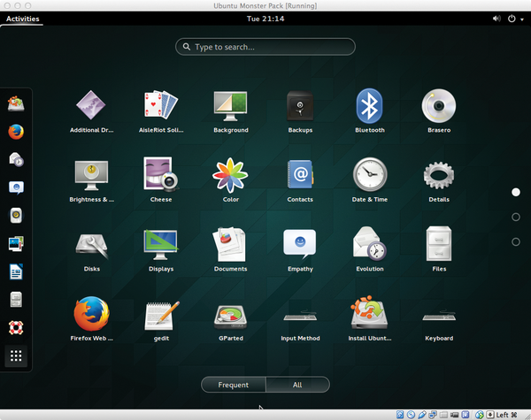
Task: Open Shotwell photos icon in dash
Action: pyautogui.click(x=16, y=244)
